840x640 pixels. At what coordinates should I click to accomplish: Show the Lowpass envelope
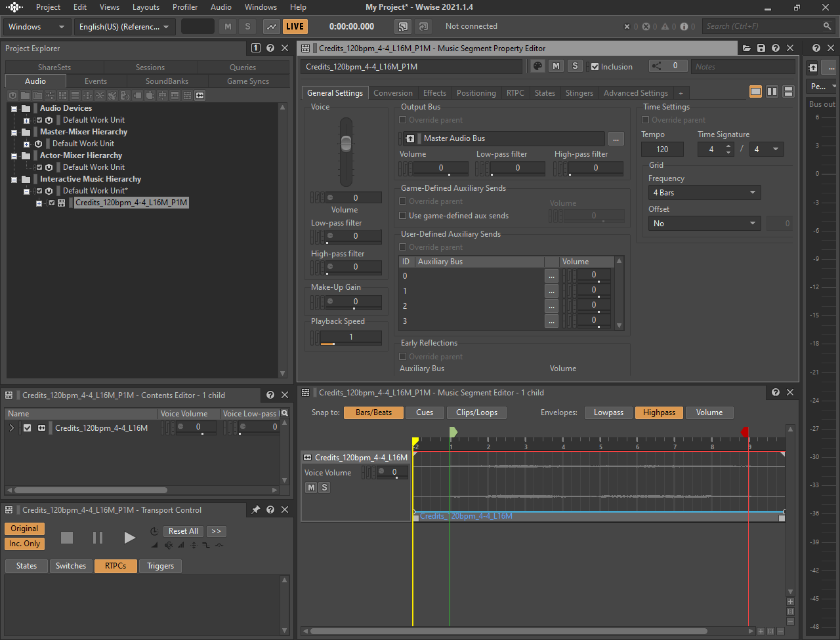click(608, 412)
